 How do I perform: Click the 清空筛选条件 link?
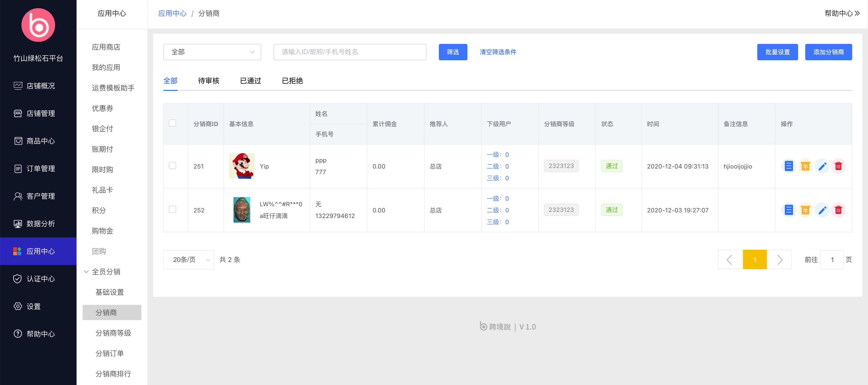pos(498,52)
